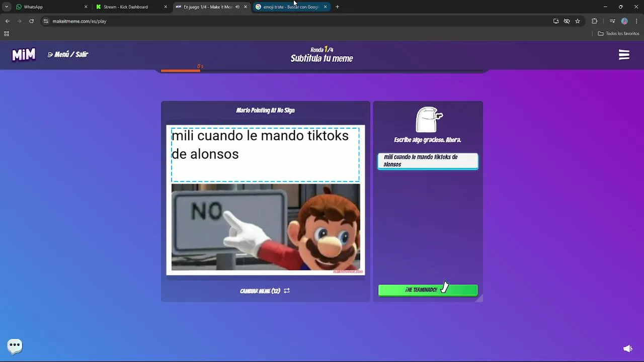Close the Stream - Kick Dashboard tab
The height and width of the screenshot is (362, 644).
tap(166, 7)
